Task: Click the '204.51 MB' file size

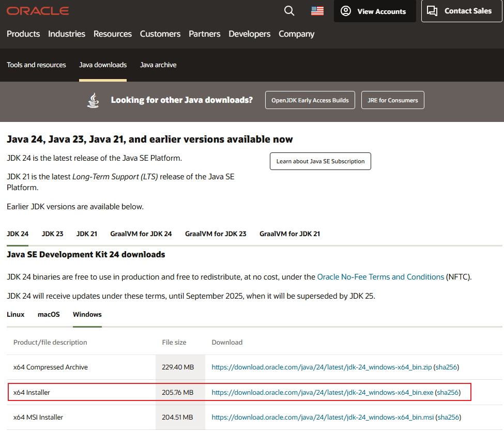Action: 177,417
